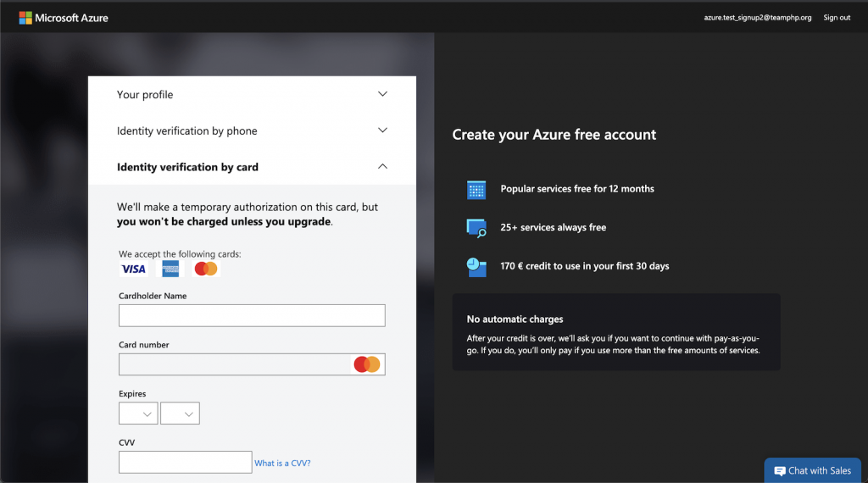Click the Card number label
The height and width of the screenshot is (483, 868).
click(x=144, y=345)
